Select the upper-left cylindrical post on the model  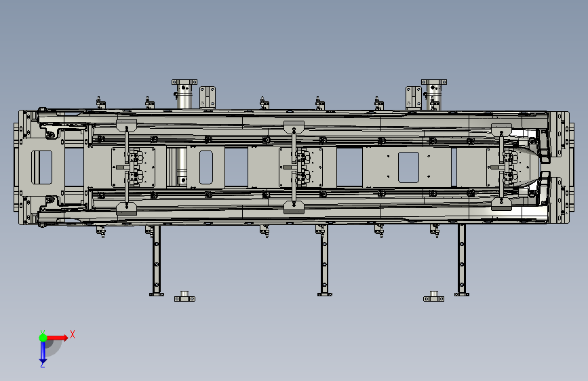(184, 94)
